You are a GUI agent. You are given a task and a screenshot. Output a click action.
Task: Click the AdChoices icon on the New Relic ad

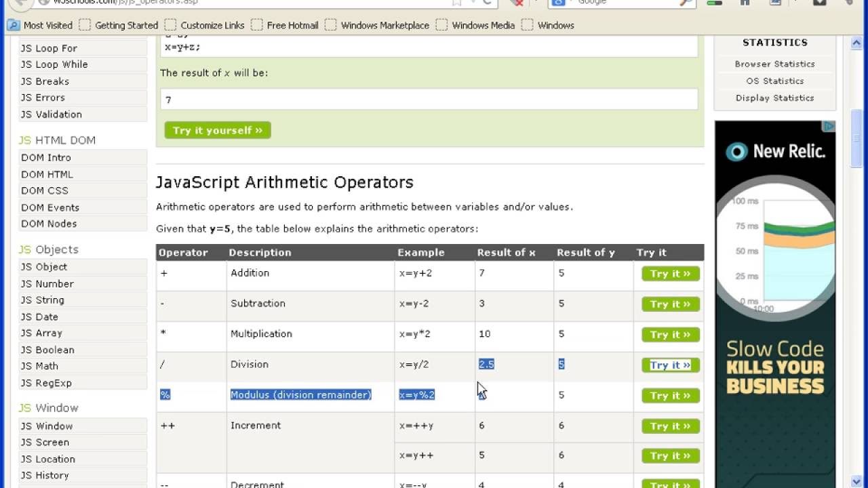click(x=829, y=126)
